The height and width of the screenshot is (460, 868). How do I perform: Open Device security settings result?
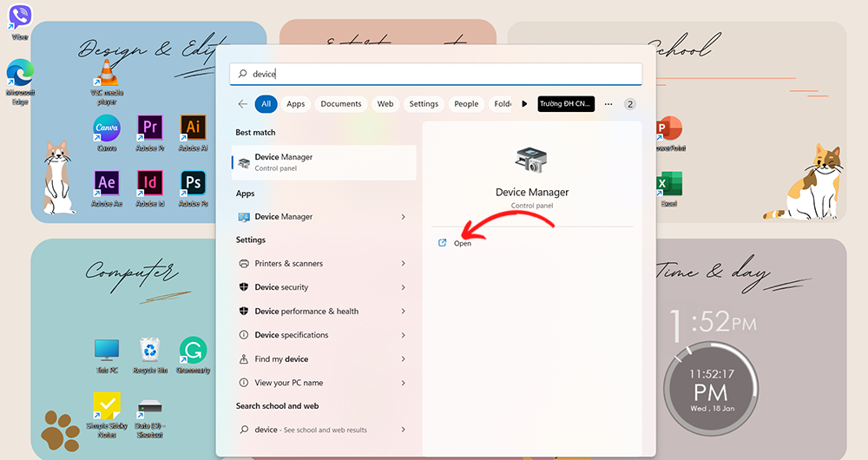pyautogui.click(x=324, y=287)
